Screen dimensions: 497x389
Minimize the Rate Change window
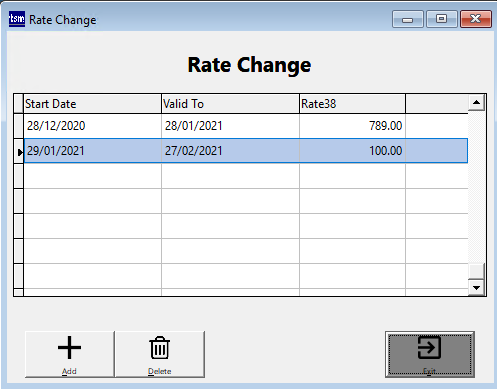408,19
